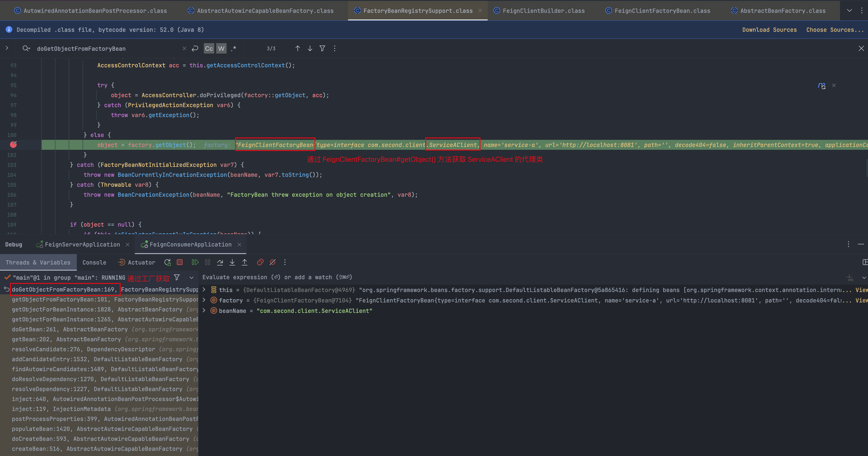The height and width of the screenshot is (456, 868).
Task: Open AutowiredAnnotationBeanPostProcessor.class tab
Action: pos(90,11)
